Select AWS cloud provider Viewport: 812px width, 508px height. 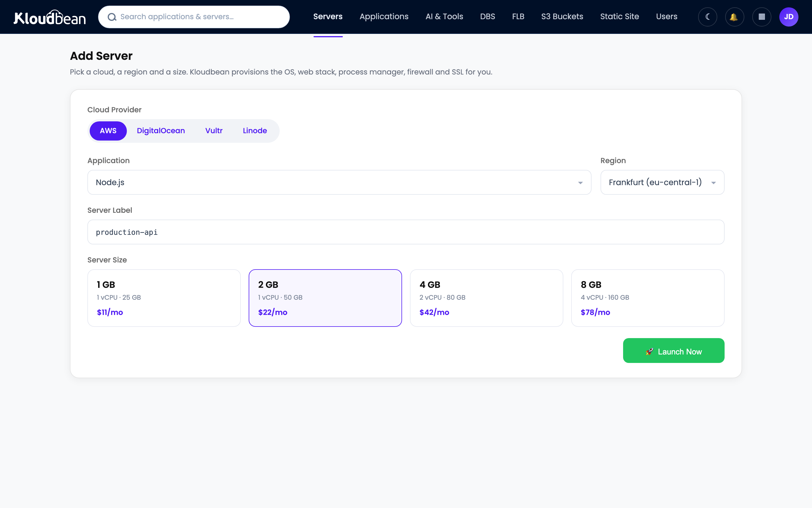(108, 131)
